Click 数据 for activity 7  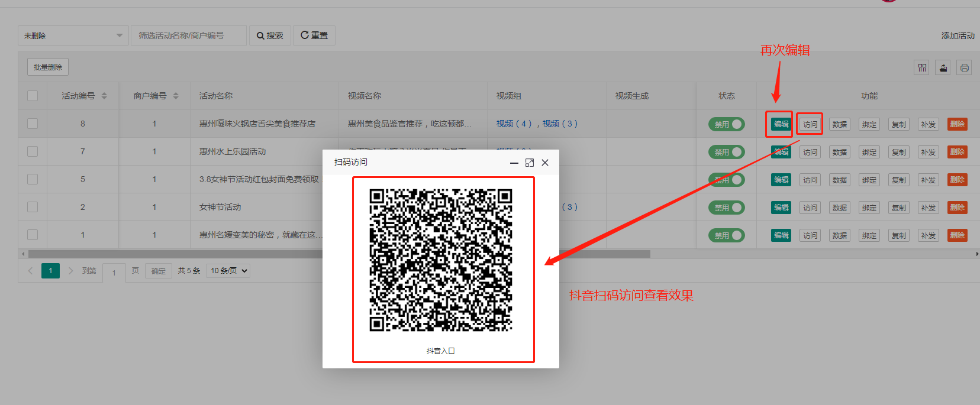click(840, 152)
